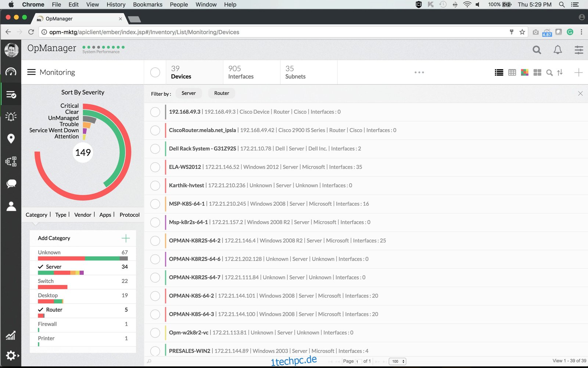588x368 pixels.
Task: Open the Maps location pin icon
Action: coord(11,138)
